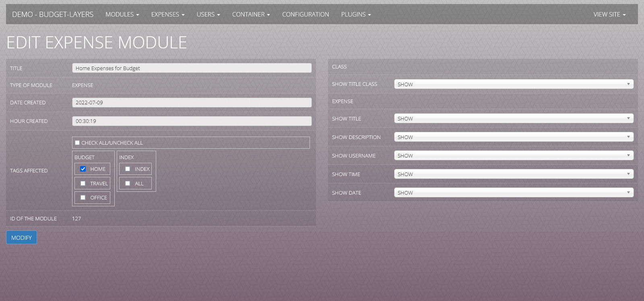Screen dimensions: 644x301
Task: Toggle the Check All/Uncheck All checkbox
Action: coord(77,143)
